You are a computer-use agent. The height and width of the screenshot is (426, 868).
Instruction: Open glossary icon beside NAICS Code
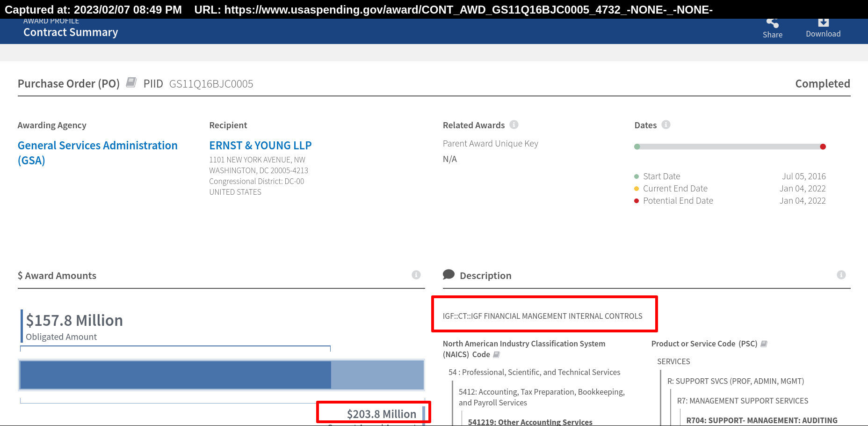tap(497, 355)
